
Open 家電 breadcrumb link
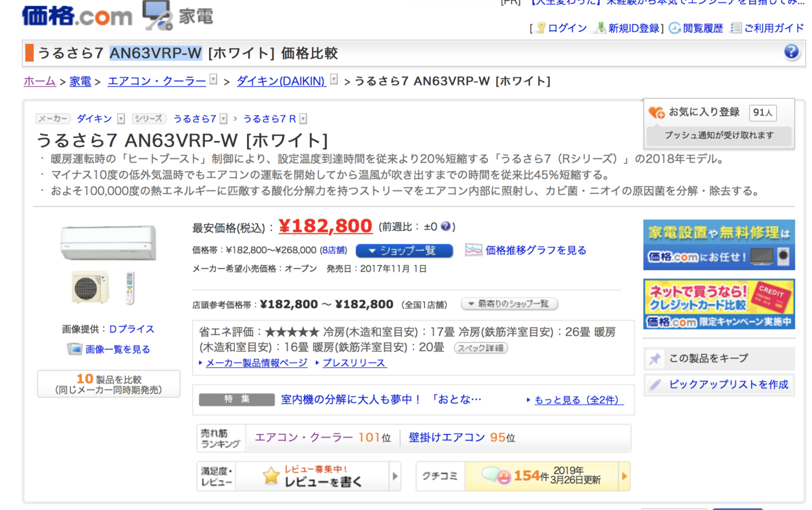(80, 81)
